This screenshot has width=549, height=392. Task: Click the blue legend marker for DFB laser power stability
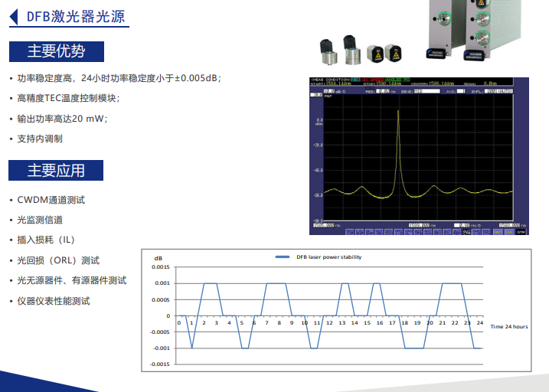point(283,257)
